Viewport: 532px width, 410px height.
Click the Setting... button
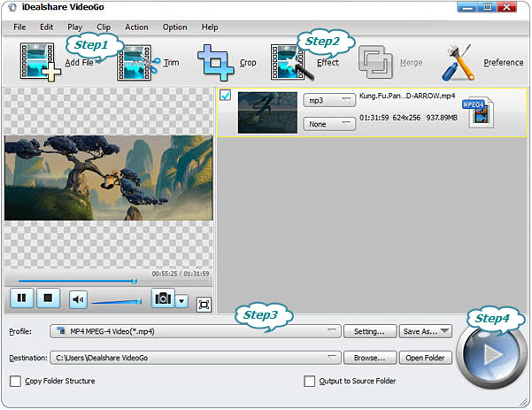pyautogui.click(x=370, y=331)
